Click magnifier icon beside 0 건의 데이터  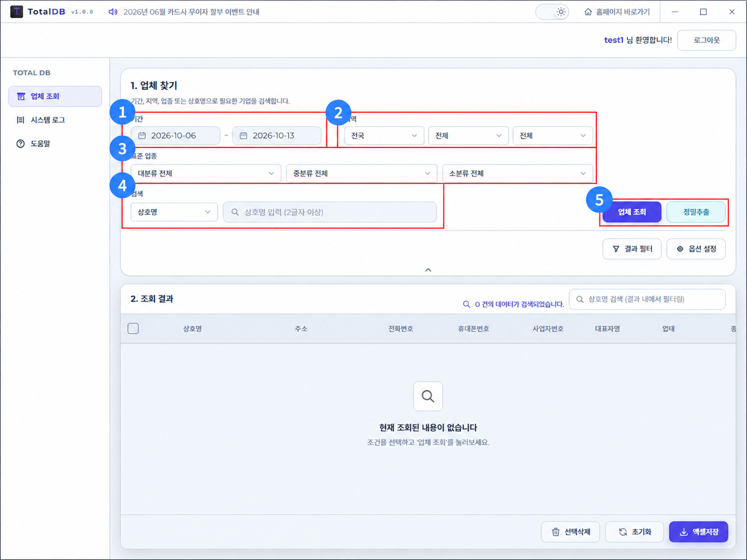(x=466, y=304)
